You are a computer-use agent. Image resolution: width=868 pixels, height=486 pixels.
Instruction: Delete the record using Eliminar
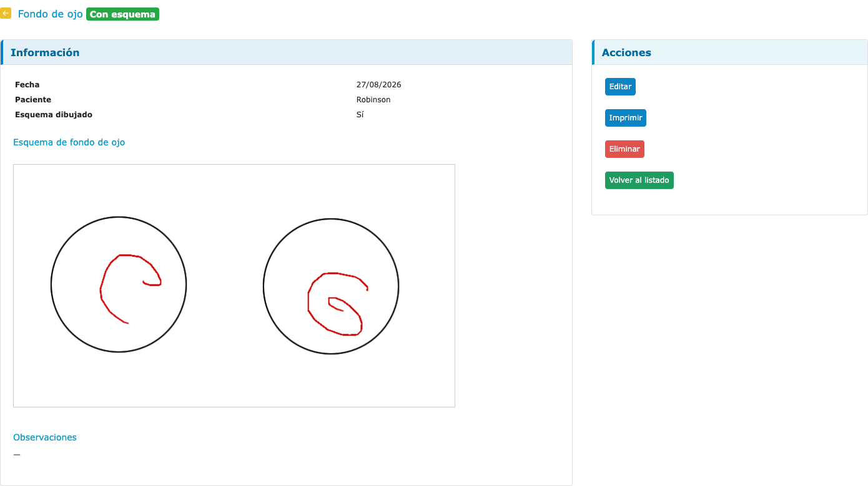pyautogui.click(x=624, y=149)
